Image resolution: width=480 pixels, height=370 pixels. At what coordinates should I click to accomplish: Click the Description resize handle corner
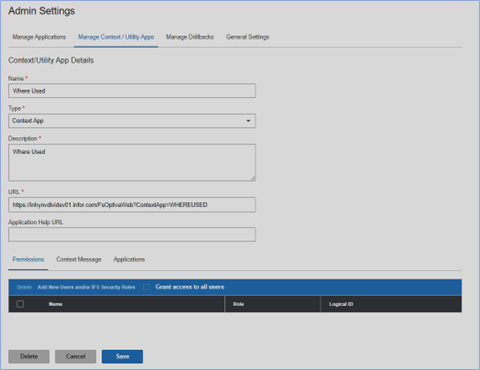tap(253, 178)
